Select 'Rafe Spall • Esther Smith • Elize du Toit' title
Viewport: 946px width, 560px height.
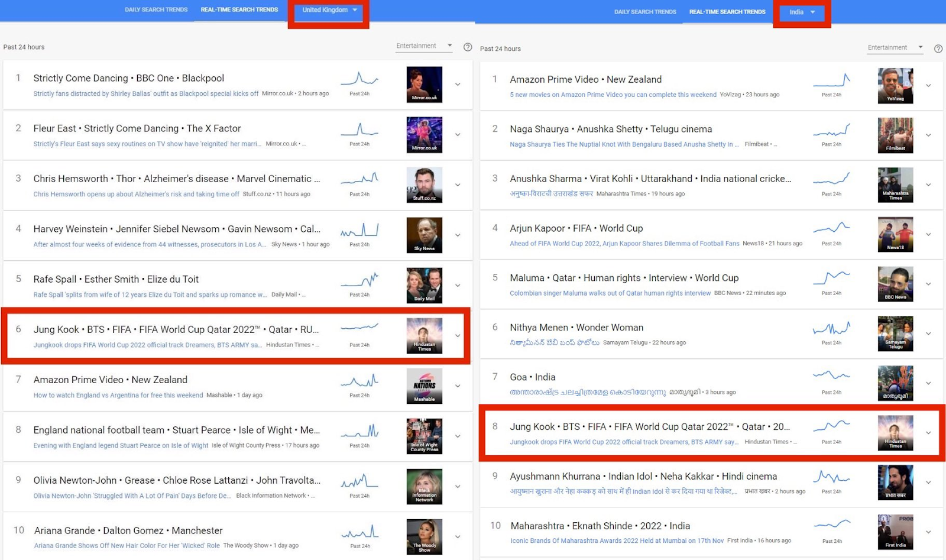tap(116, 279)
